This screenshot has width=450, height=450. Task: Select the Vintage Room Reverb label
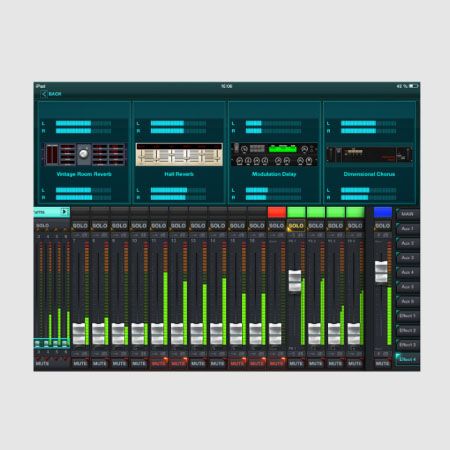84,174
